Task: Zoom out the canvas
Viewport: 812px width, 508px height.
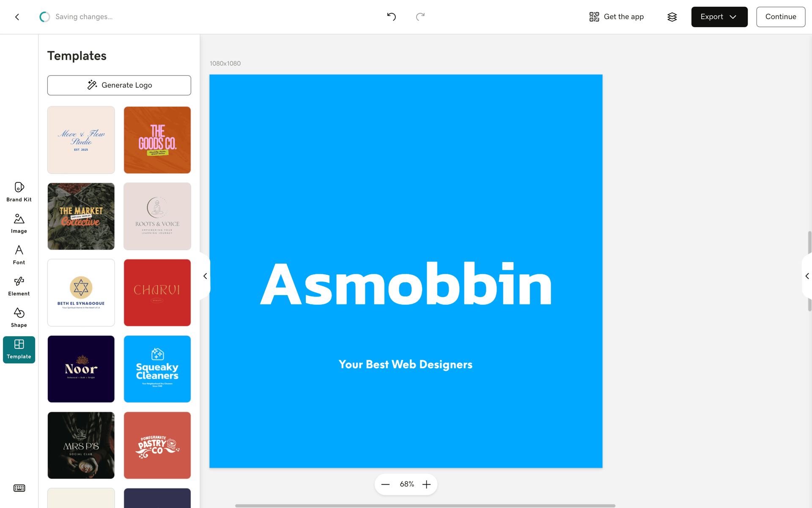Action: point(385,484)
